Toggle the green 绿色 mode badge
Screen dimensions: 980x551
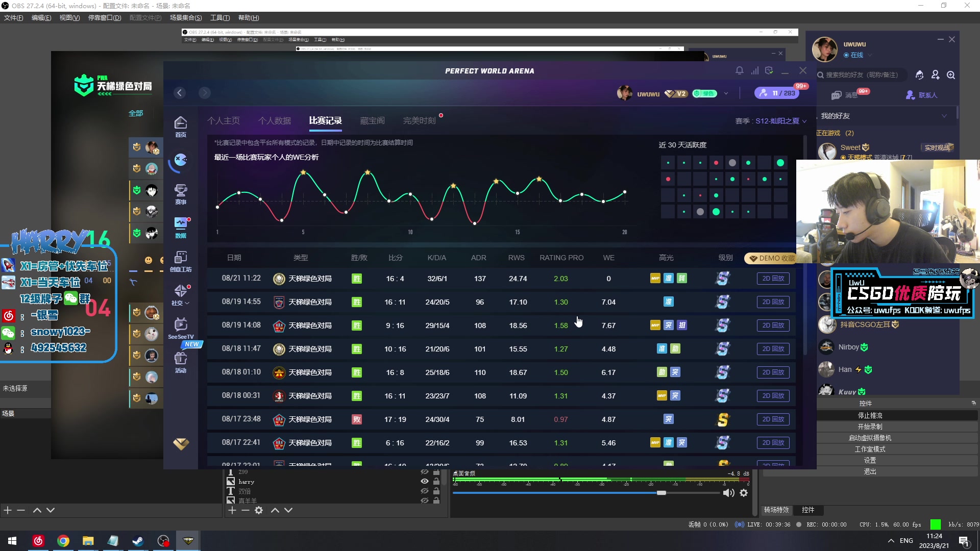704,93
